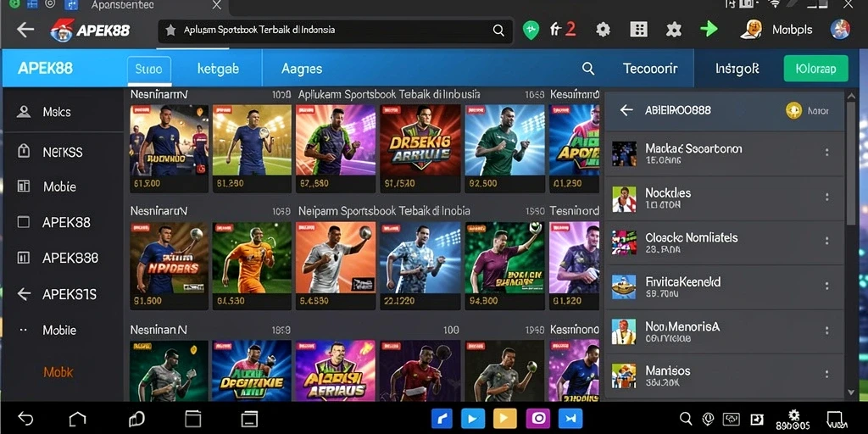868x434 pixels.
Task: Click the search icon in blue navigation bar
Action: point(588,69)
